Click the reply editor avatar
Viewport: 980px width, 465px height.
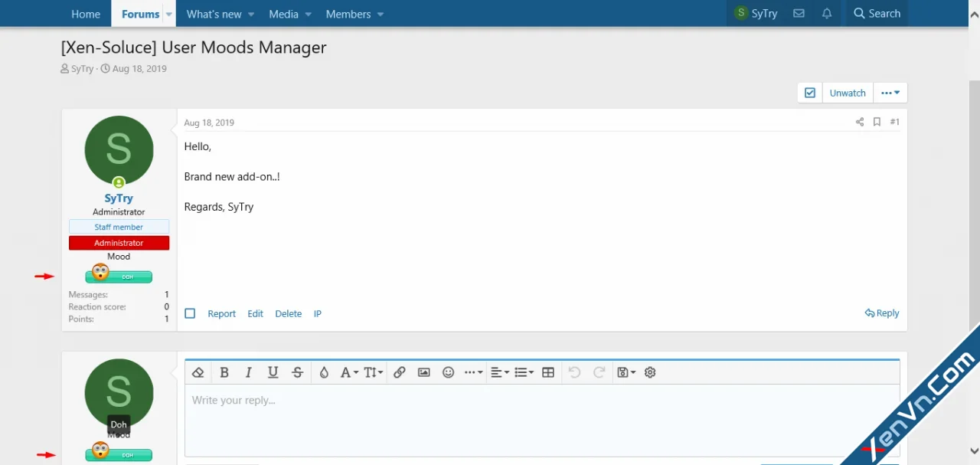[119, 393]
